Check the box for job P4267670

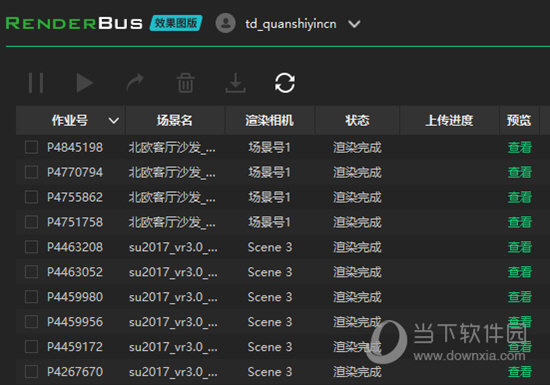coord(32,371)
